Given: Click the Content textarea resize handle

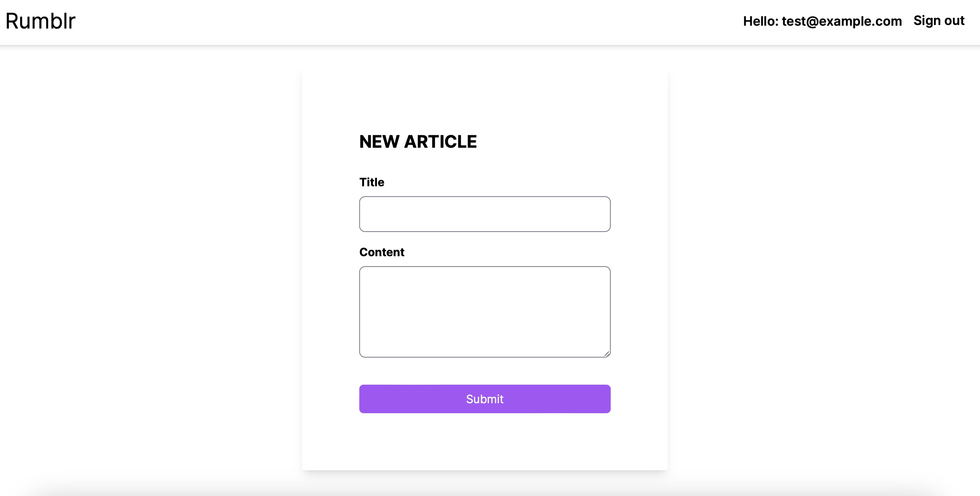Looking at the screenshot, I should pos(607,354).
